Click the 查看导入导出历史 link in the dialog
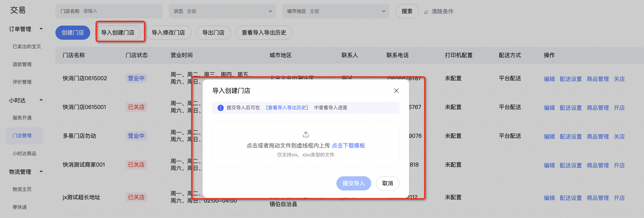 287,108
